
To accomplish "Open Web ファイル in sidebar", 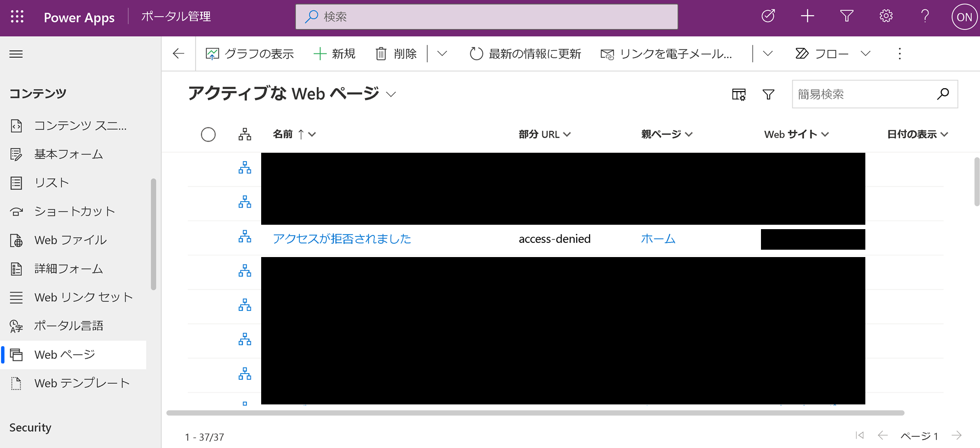I will pyautogui.click(x=73, y=240).
